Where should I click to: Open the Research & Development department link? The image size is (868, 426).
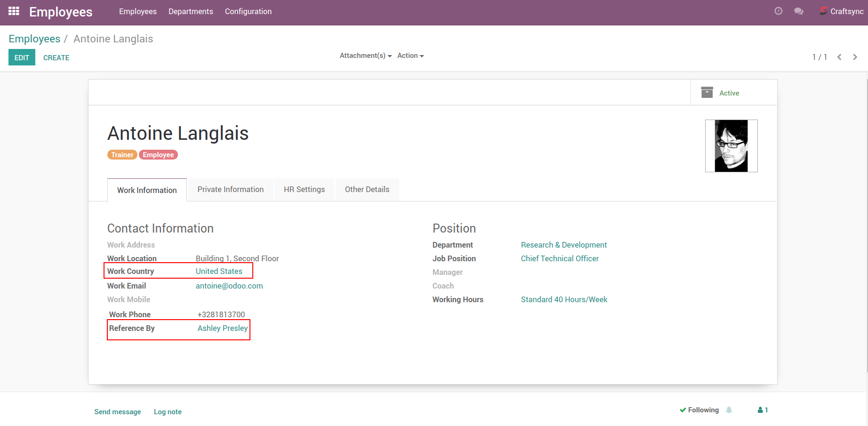click(x=563, y=245)
